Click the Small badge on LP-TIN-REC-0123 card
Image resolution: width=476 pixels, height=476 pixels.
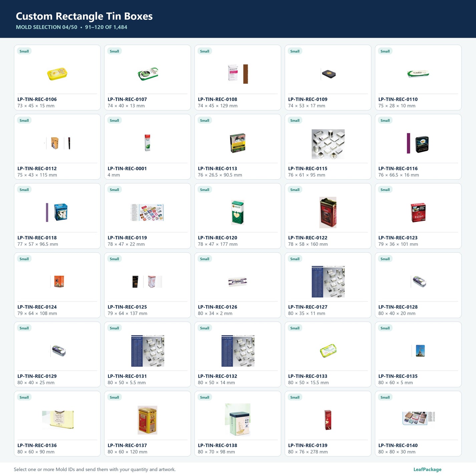385,190
